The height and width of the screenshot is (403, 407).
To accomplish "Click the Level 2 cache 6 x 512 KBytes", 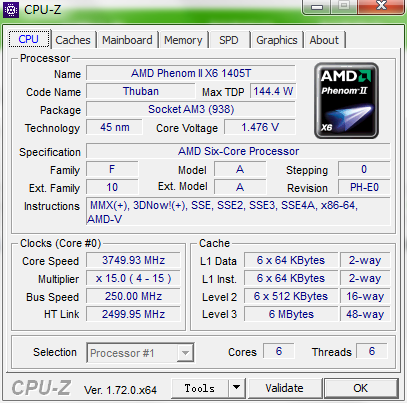I will [291, 296].
